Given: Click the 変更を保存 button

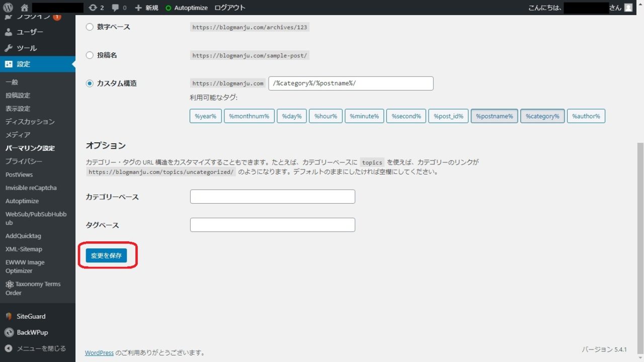Looking at the screenshot, I should click(106, 255).
